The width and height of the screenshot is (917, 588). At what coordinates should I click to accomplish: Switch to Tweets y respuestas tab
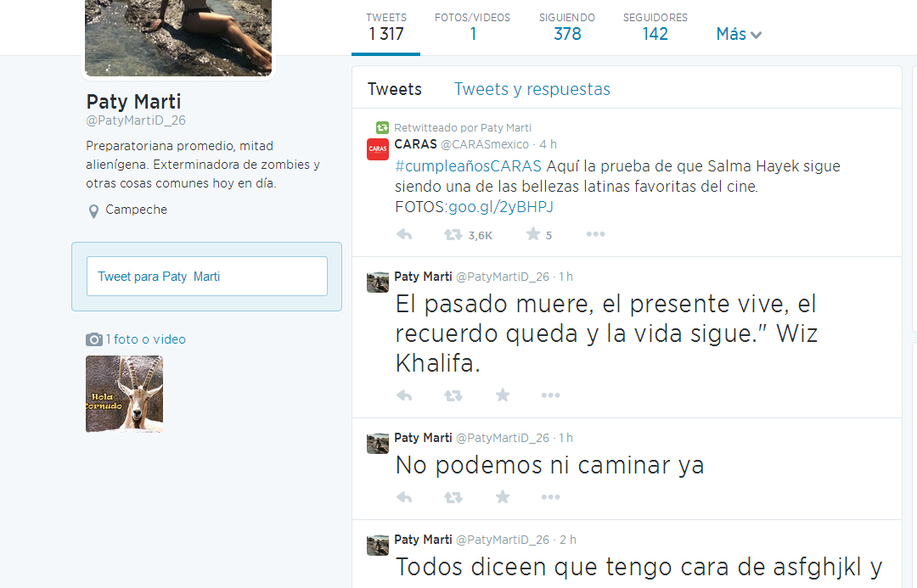(532, 89)
